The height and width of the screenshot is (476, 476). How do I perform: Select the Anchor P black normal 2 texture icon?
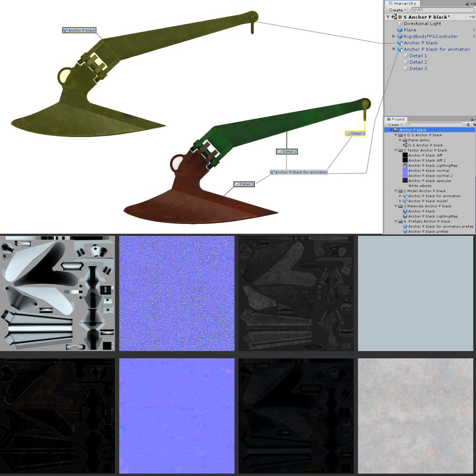(x=405, y=175)
